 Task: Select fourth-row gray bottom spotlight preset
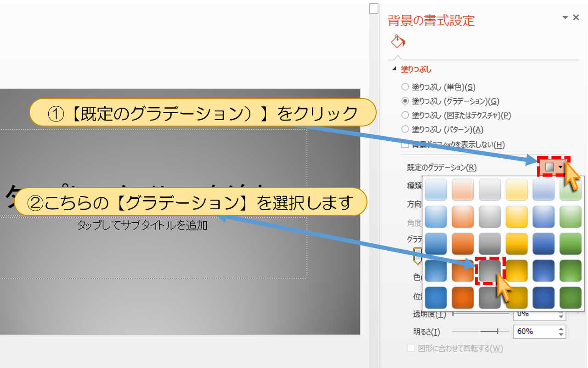click(x=490, y=271)
